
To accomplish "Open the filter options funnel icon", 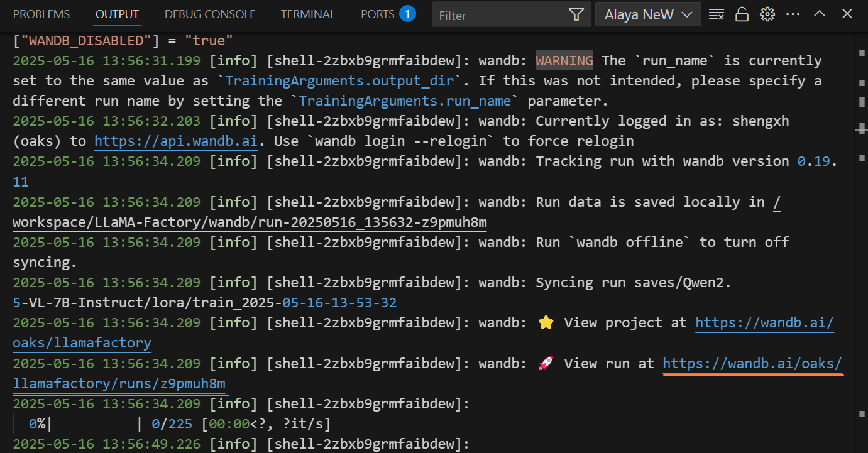I will click(576, 14).
